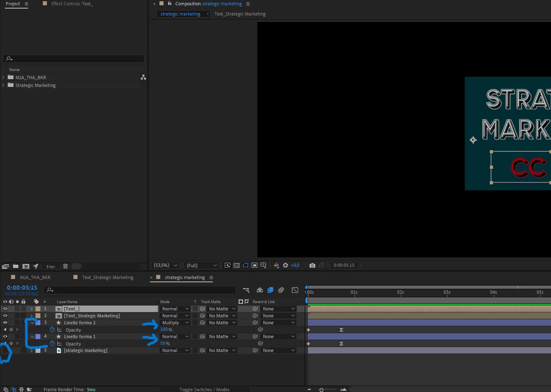The width and height of the screenshot is (551, 392).
Task: Click the timeline zoom slider handle
Action: [x=321, y=390]
